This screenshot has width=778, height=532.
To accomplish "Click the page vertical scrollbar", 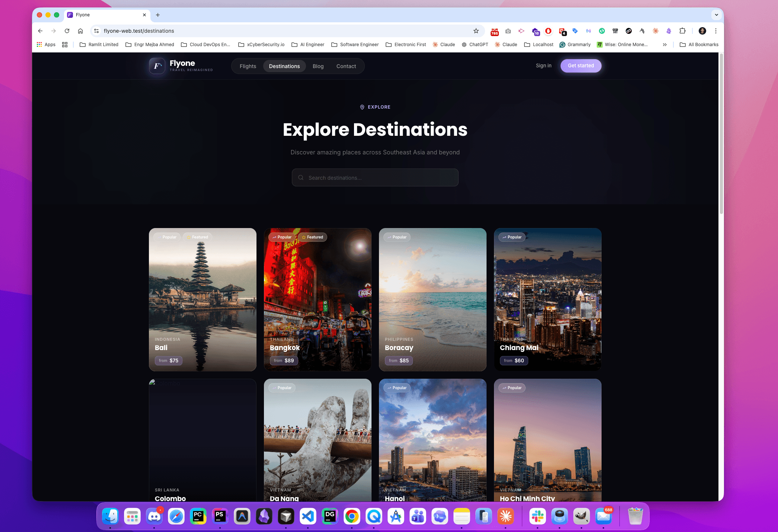I will point(721,134).
